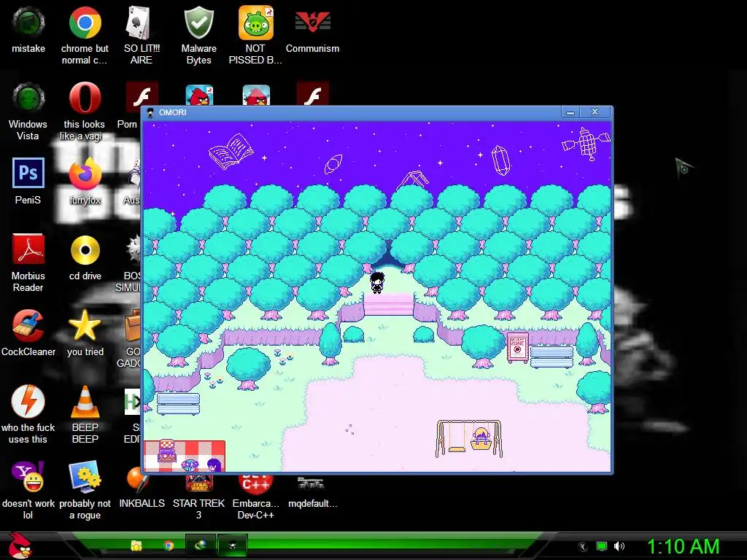
Task: Launch Chrome from the taskbar
Action: click(x=169, y=545)
